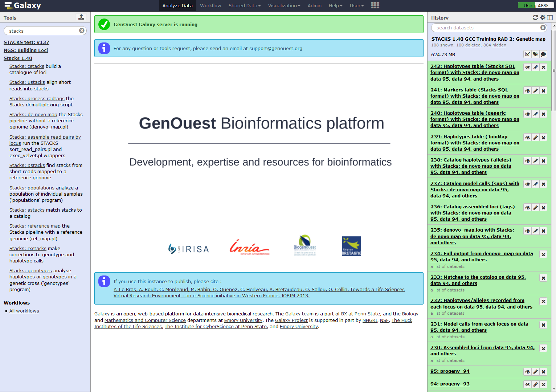Delete dataset 94 progeny_93
Viewport: 556px width, 392px height.
pos(544,384)
